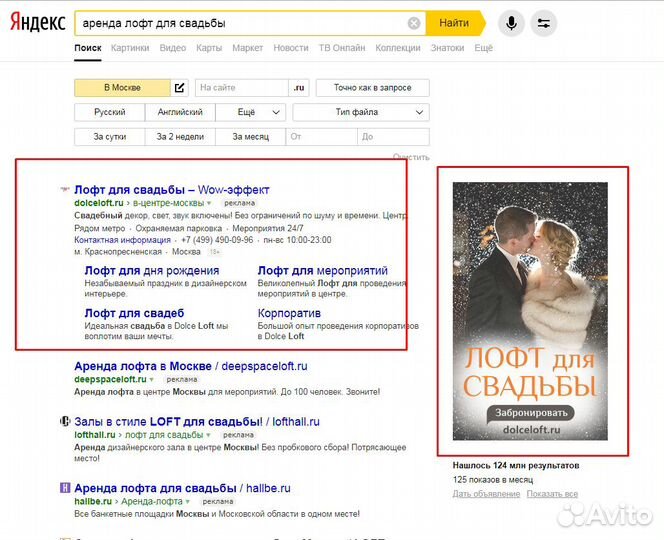The image size is (664, 540).
Task: Enable Точно как в запросе filter
Action: (372, 88)
